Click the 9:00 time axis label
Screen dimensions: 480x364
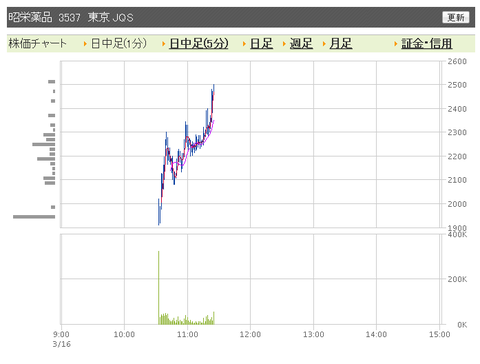pyautogui.click(x=61, y=334)
